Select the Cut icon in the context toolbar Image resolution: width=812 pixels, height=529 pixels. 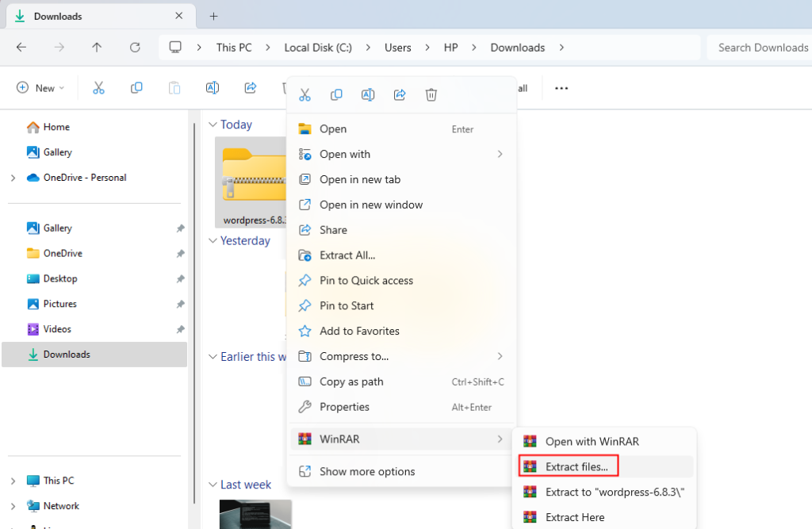tap(304, 94)
